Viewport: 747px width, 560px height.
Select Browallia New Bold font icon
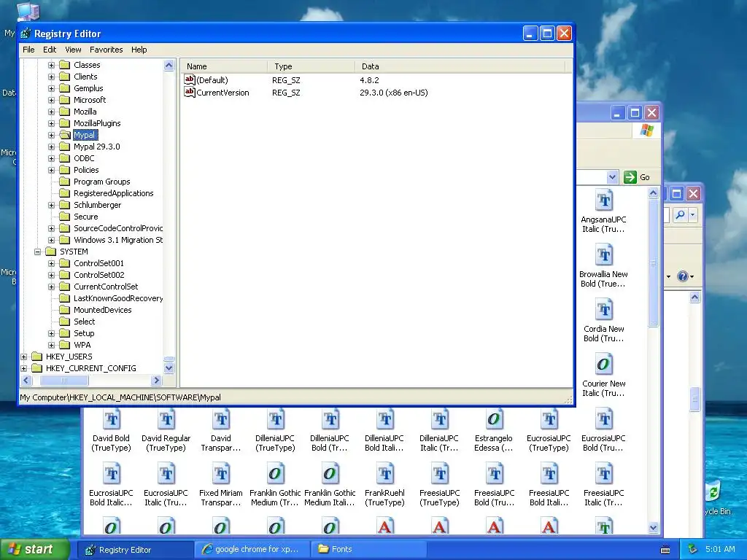(603, 254)
